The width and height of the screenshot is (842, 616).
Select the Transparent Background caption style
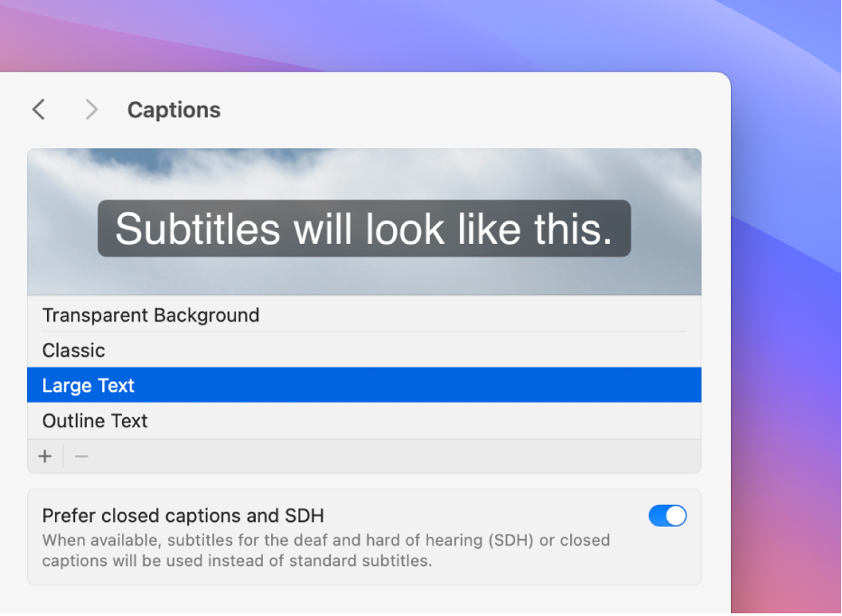tap(151, 315)
